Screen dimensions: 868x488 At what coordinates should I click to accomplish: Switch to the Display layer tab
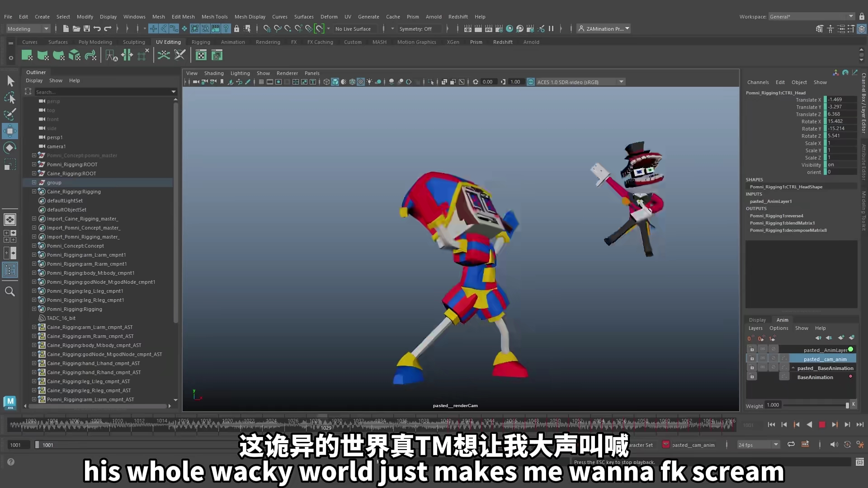coord(757,320)
